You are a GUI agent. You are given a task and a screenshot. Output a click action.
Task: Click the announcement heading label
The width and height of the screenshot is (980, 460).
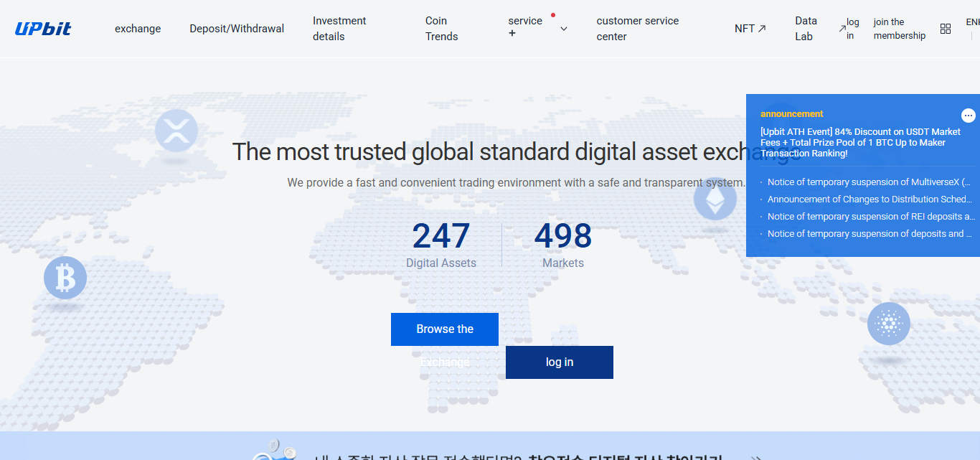tap(792, 114)
